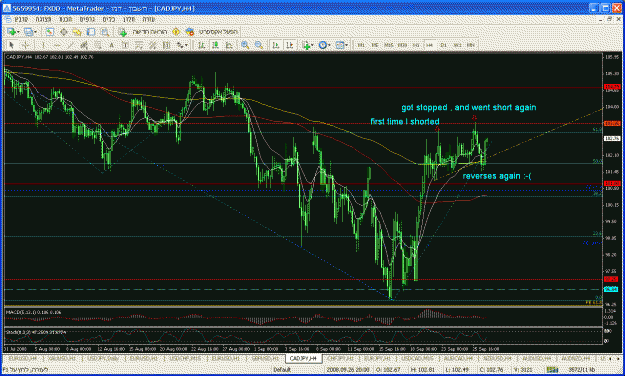Select the Crosshair tool
Screen dimensions: 625x376
tap(25, 45)
